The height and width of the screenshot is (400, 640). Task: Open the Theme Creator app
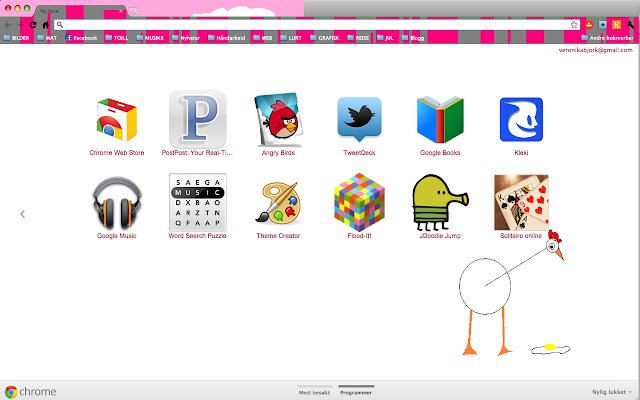click(278, 203)
